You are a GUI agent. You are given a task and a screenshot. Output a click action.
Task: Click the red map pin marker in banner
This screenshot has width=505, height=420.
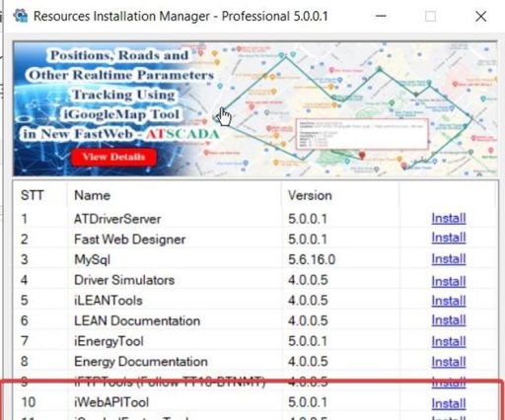click(x=362, y=155)
